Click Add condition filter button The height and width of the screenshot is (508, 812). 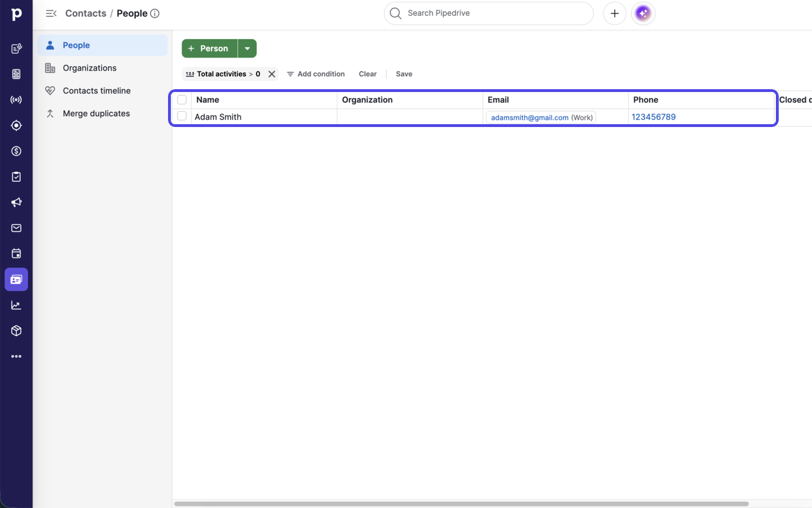(x=316, y=74)
